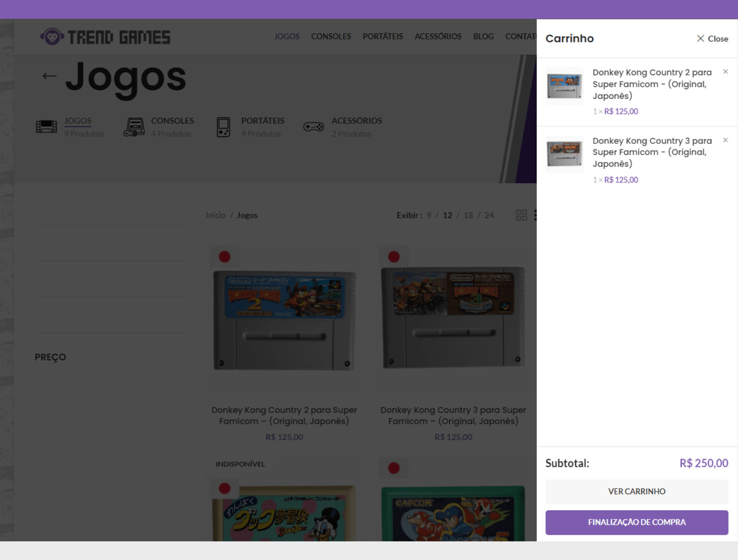The height and width of the screenshot is (560, 738).
Task: Click the back arrow beside the Jogos heading
Action: point(48,76)
